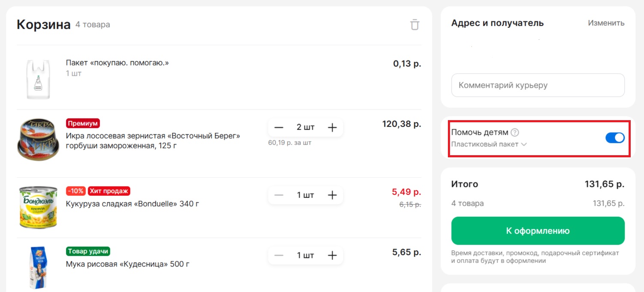Open the caviar product image
This screenshot has height=292, width=644.
38,139
